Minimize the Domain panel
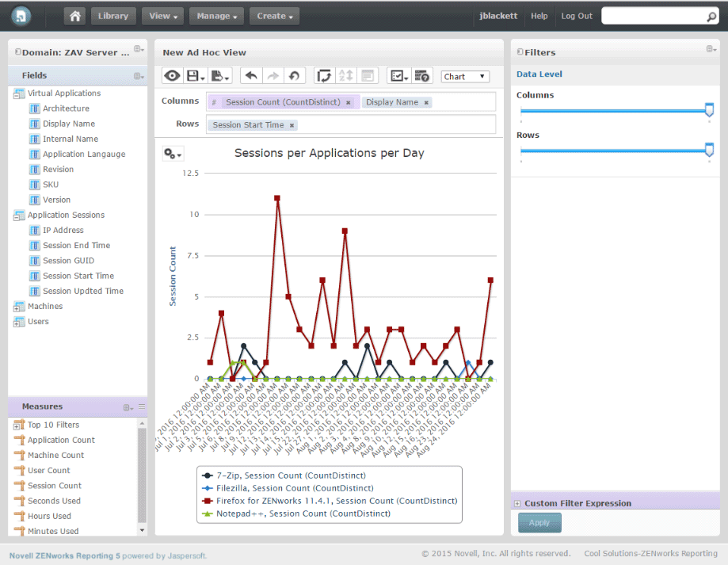Viewport: 728px width, 565px height. coord(18,52)
